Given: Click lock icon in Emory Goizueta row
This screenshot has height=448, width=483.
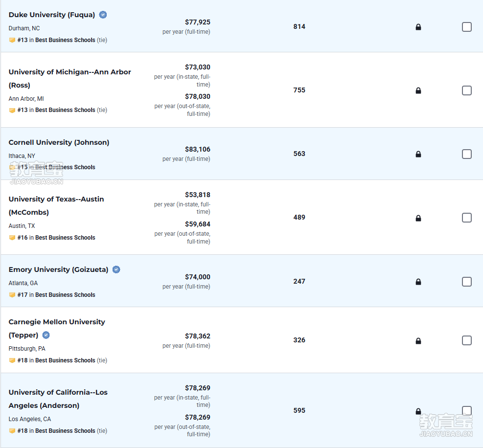Looking at the screenshot, I should [x=418, y=282].
